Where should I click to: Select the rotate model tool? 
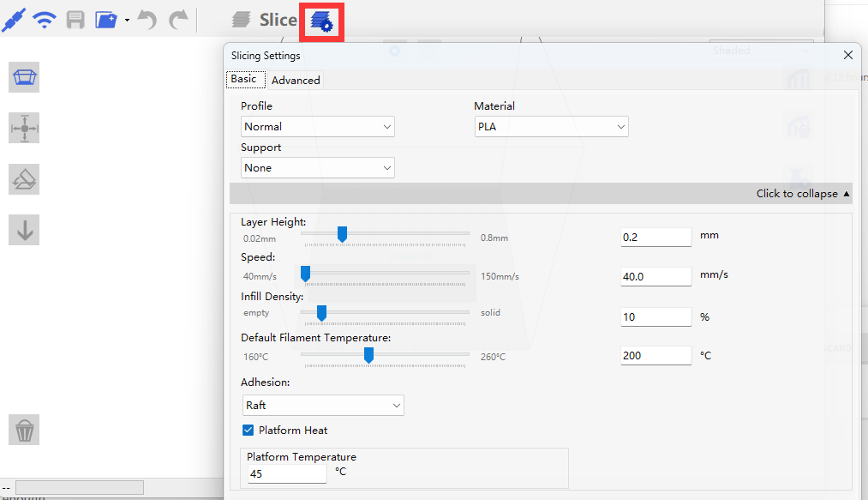click(24, 179)
